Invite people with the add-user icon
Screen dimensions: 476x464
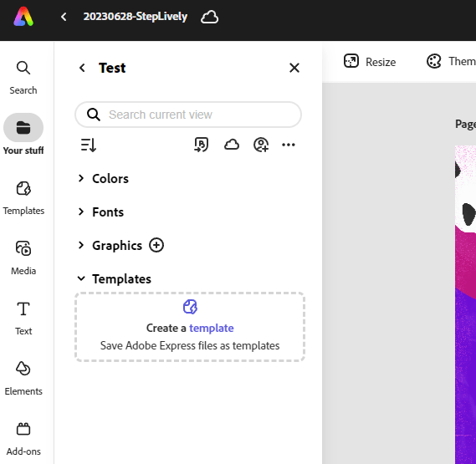(261, 145)
